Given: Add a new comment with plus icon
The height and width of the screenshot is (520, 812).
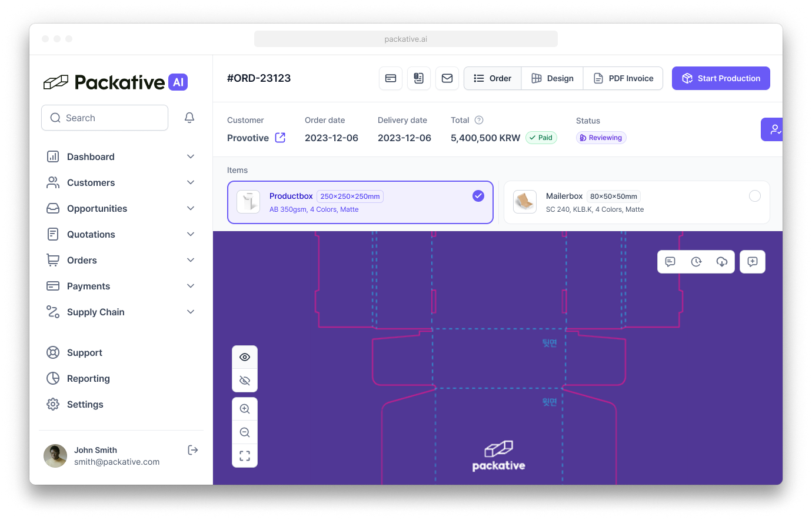Looking at the screenshot, I should 753,262.
